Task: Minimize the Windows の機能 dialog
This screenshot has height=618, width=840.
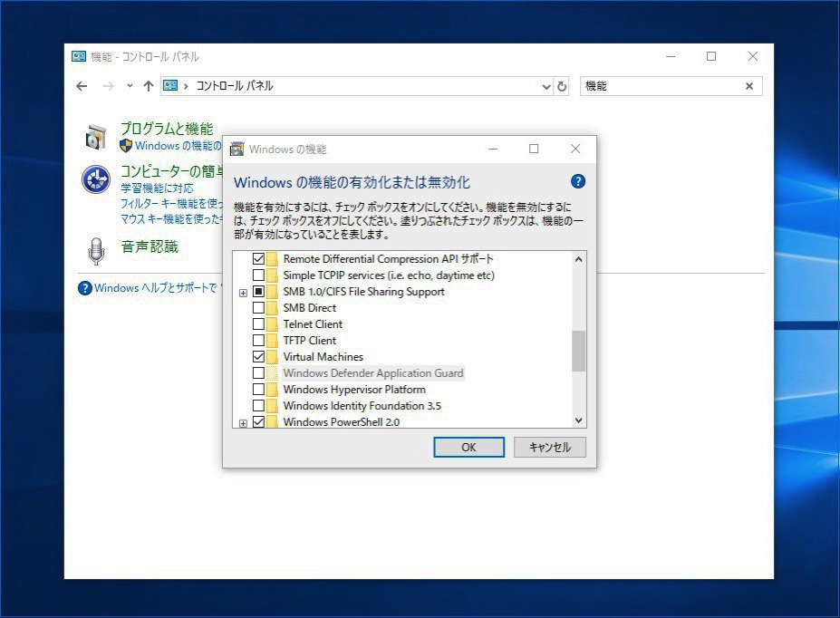Action: click(x=493, y=149)
